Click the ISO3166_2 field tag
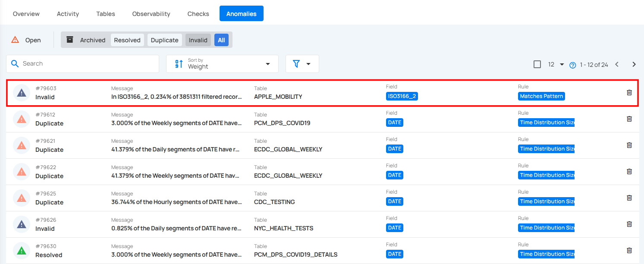This screenshot has width=644, height=264. click(x=402, y=96)
